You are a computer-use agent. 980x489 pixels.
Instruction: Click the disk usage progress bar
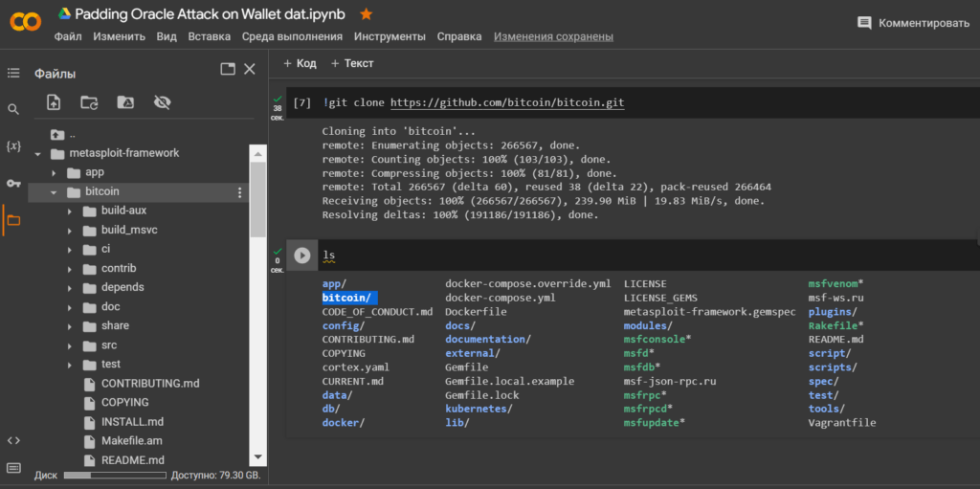tap(116, 476)
